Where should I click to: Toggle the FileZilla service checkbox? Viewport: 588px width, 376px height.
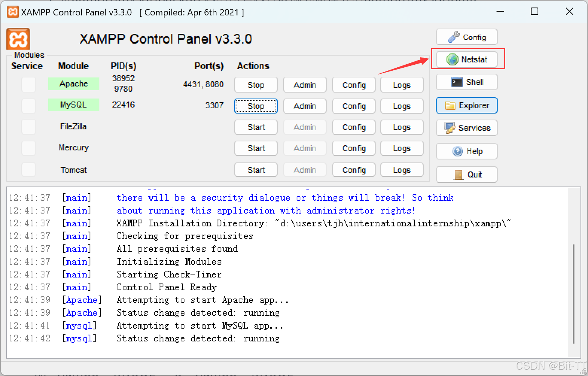[29, 127]
